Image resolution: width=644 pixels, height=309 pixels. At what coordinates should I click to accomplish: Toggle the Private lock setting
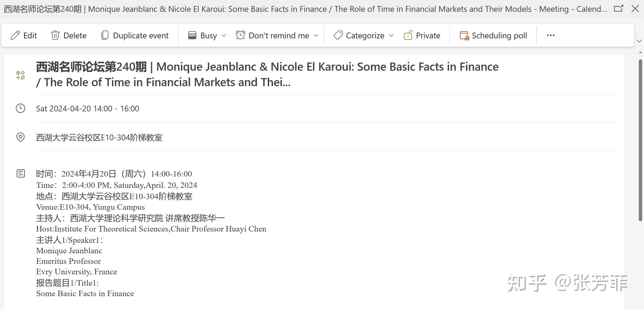[x=422, y=35]
